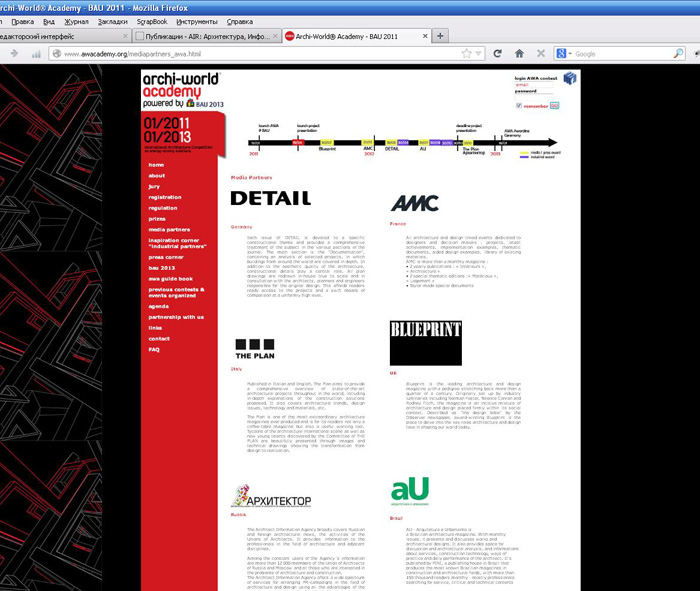Open a new tab with plus button
This screenshot has height=591, width=700.
(440, 36)
